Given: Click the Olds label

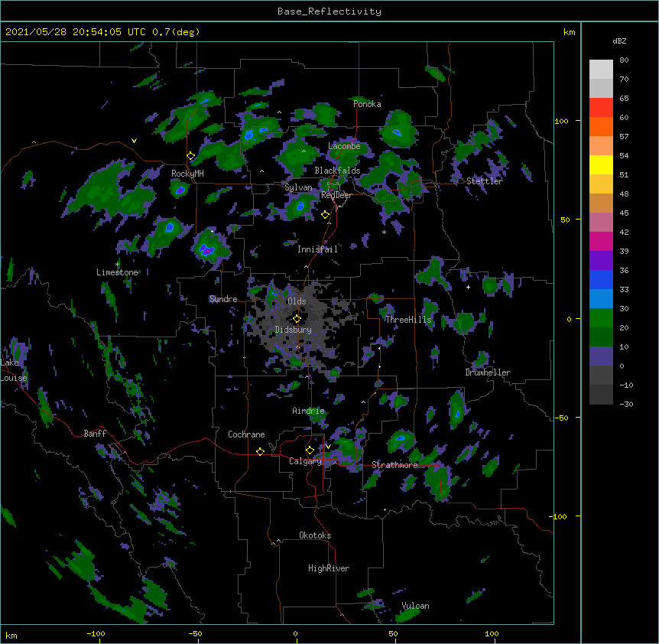Looking at the screenshot, I should 297,301.
